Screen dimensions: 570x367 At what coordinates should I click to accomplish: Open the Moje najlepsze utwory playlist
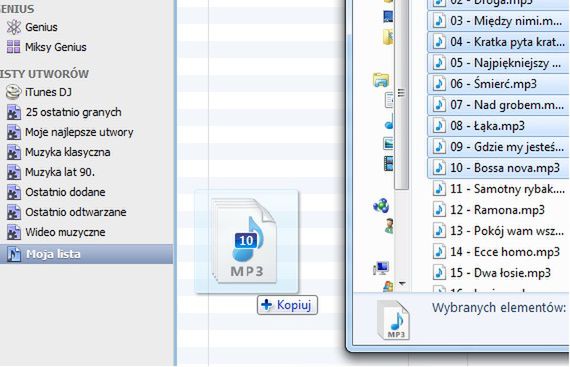[x=79, y=132]
